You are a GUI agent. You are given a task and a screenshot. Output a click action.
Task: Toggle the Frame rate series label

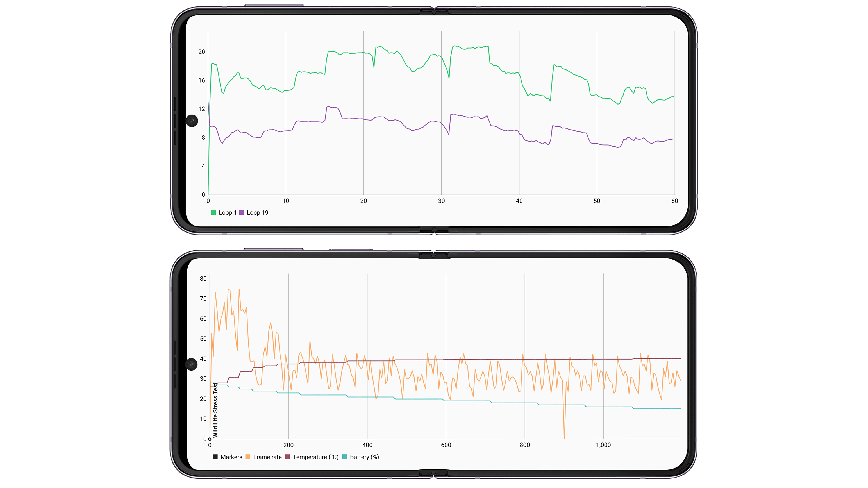[267, 457]
